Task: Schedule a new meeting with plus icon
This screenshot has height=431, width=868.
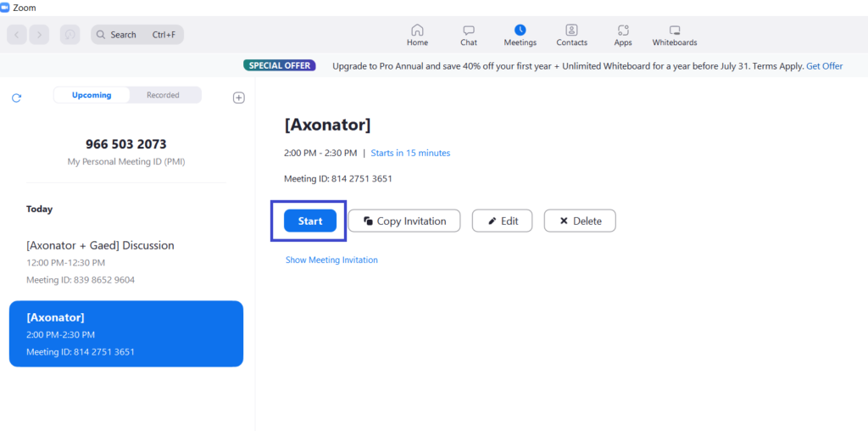Action: pos(238,98)
